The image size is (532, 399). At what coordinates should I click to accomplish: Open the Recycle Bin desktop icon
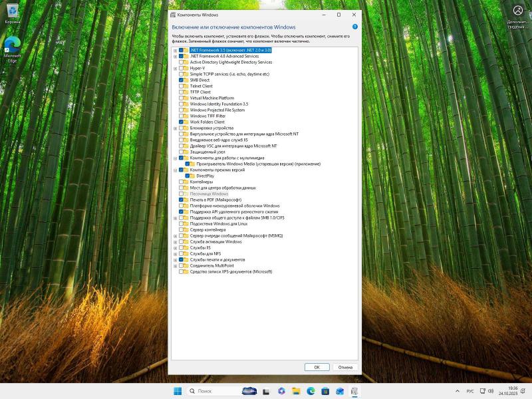[12, 12]
